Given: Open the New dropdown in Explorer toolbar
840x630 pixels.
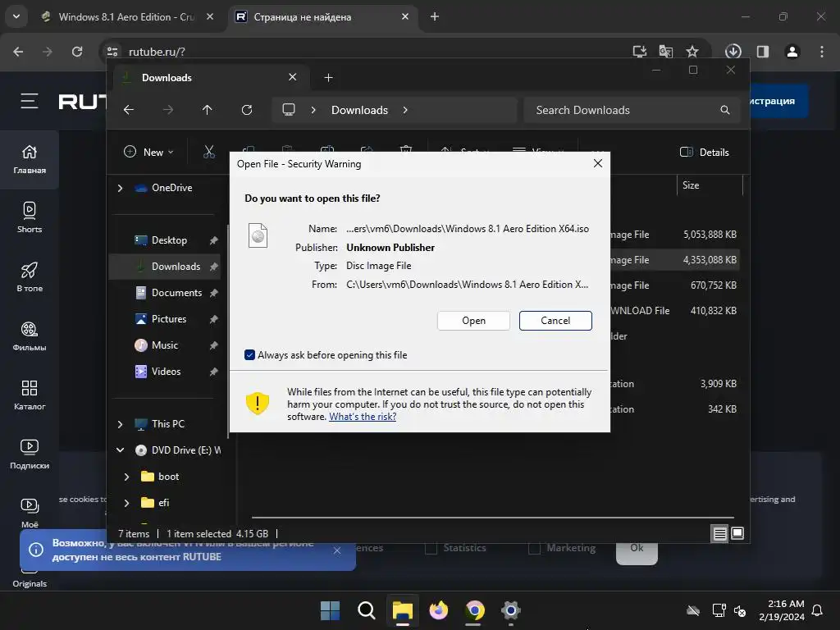Looking at the screenshot, I should (x=149, y=152).
